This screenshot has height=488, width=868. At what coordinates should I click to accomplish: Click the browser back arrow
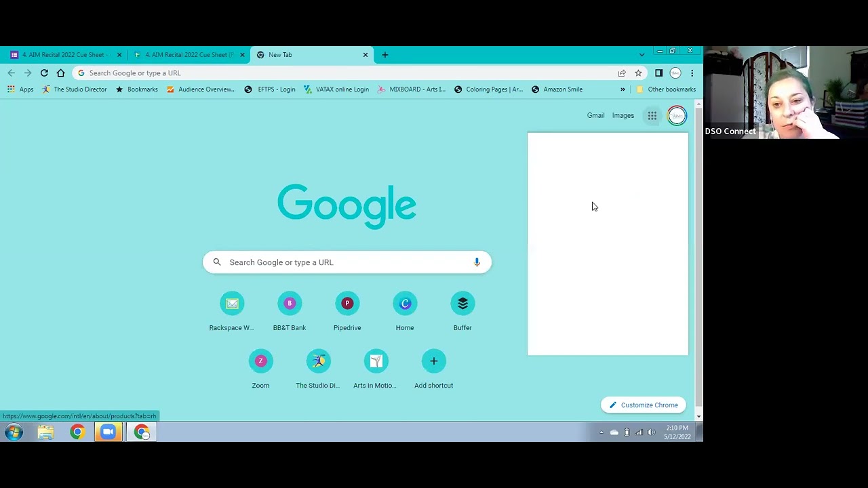(x=11, y=73)
